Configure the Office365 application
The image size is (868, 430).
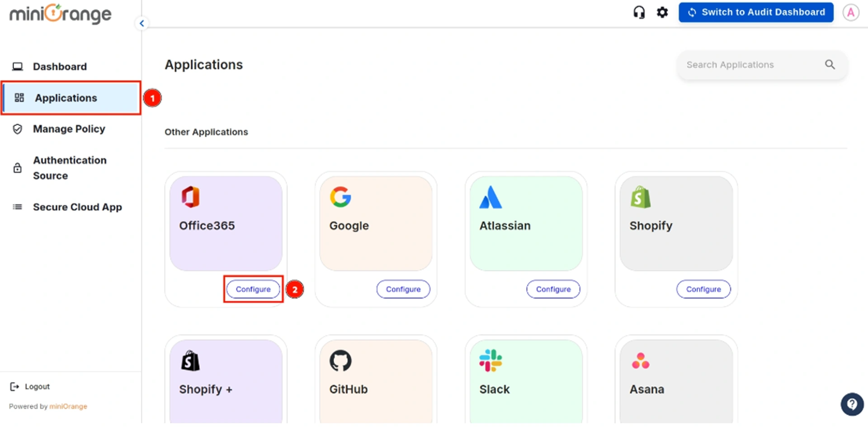tap(253, 289)
